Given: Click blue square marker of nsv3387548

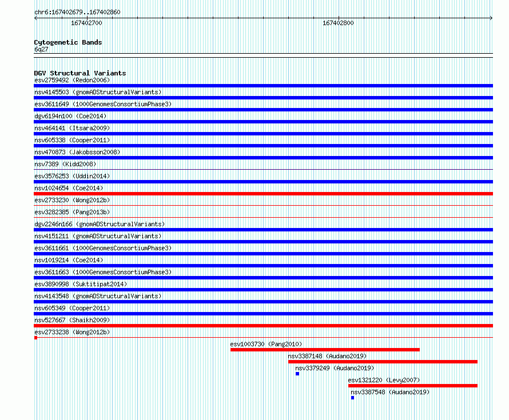Looking at the screenshot, I should click(x=352, y=398).
